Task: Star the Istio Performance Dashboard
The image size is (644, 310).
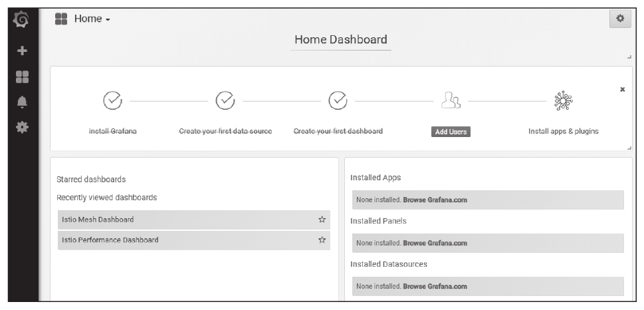Action: click(x=322, y=240)
